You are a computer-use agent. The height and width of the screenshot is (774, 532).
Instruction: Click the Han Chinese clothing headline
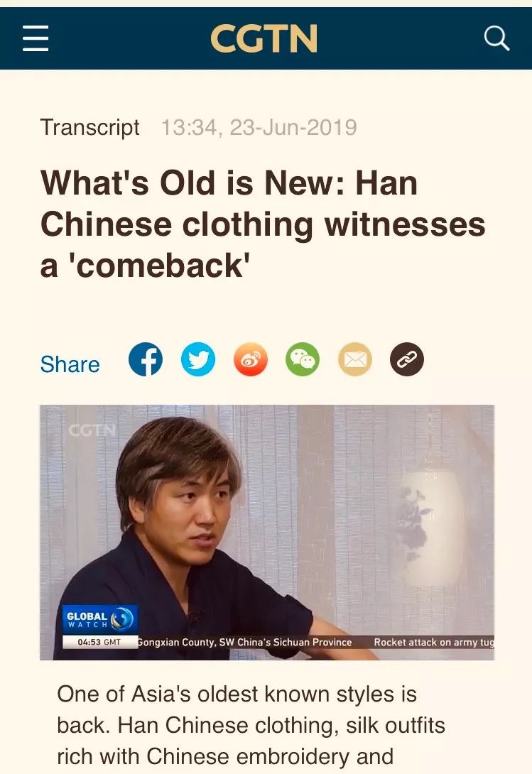click(263, 224)
